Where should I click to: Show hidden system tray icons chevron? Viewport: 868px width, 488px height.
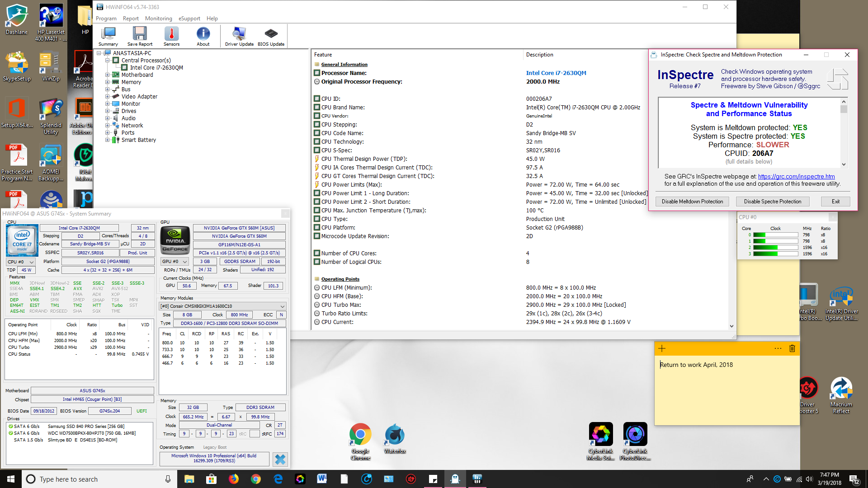766,479
